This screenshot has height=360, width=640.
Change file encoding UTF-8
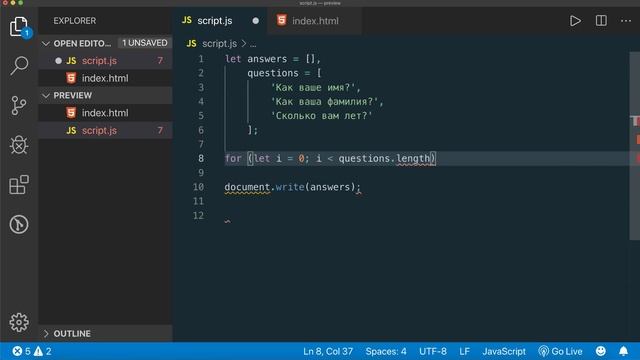click(x=433, y=351)
